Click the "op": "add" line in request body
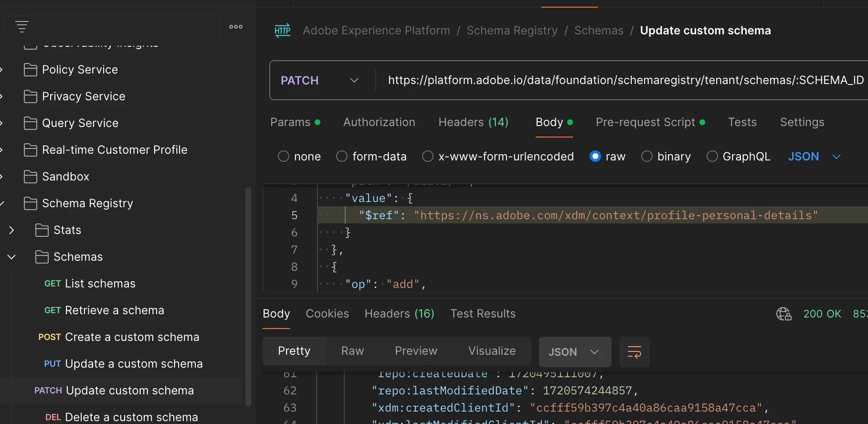Screen dimensions: 868x424 pos(385,284)
